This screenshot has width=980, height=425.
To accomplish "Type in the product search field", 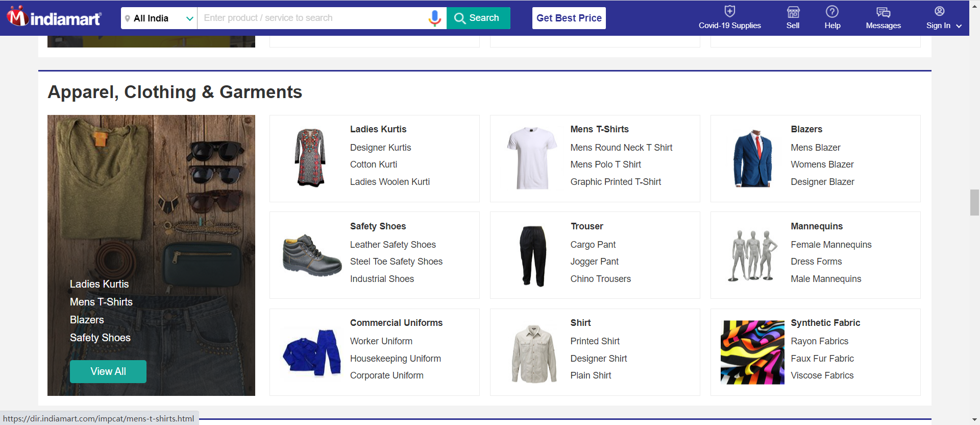I will click(x=311, y=18).
